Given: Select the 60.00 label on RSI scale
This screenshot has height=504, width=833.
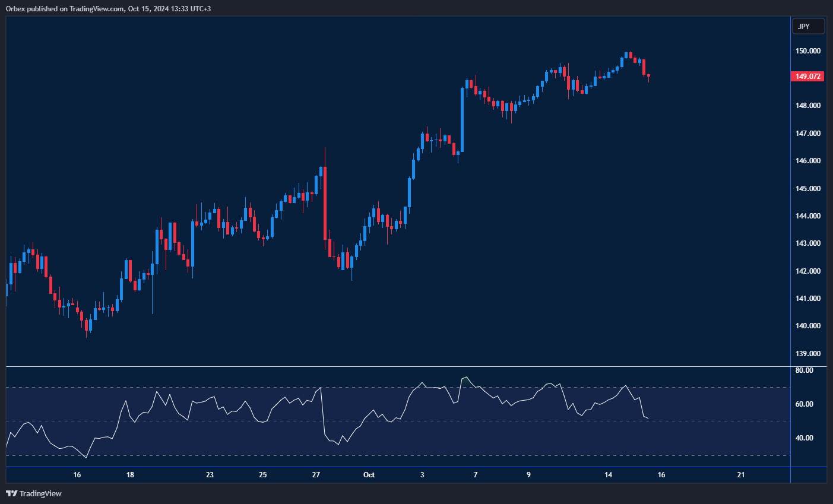Looking at the screenshot, I should 805,404.
